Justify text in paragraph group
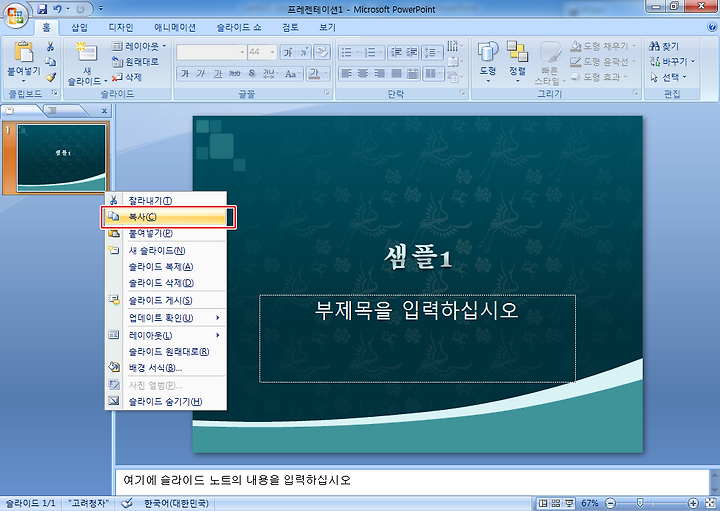720x511 pixels. pos(396,73)
